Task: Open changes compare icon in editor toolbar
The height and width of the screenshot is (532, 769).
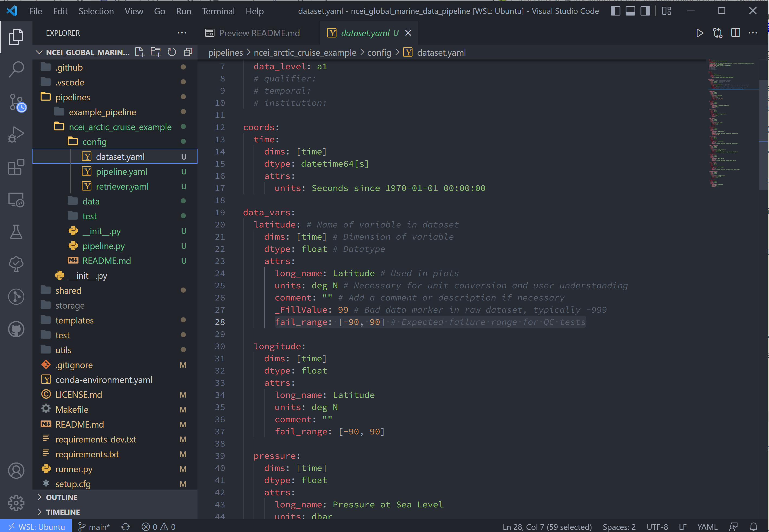Action: (x=718, y=33)
